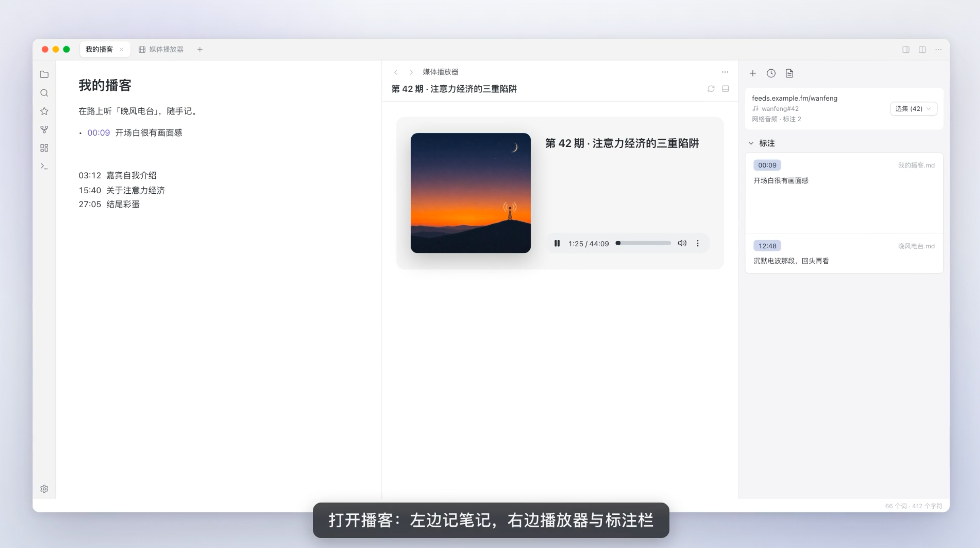Screen dimensions: 980x548
Task: Open the graph view icon in sidebar
Action: (44, 129)
